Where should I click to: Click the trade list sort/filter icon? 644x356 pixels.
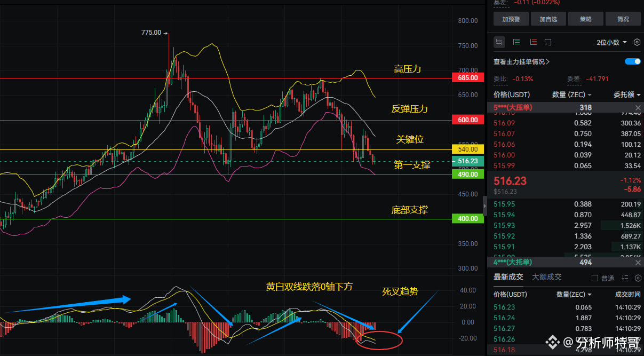click(626, 278)
